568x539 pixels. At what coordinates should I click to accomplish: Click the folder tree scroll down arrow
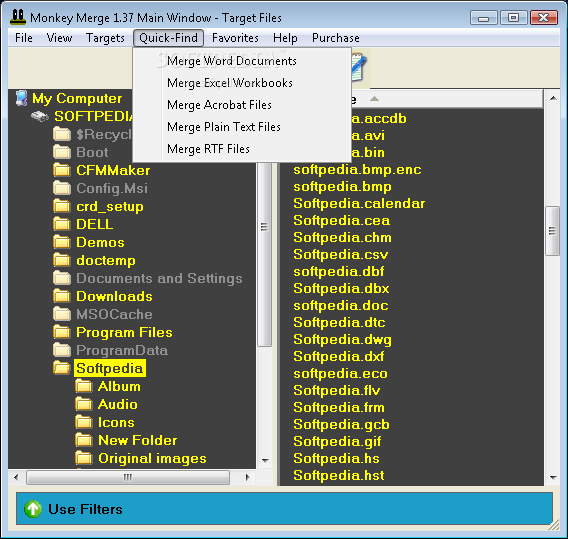[x=265, y=461]
